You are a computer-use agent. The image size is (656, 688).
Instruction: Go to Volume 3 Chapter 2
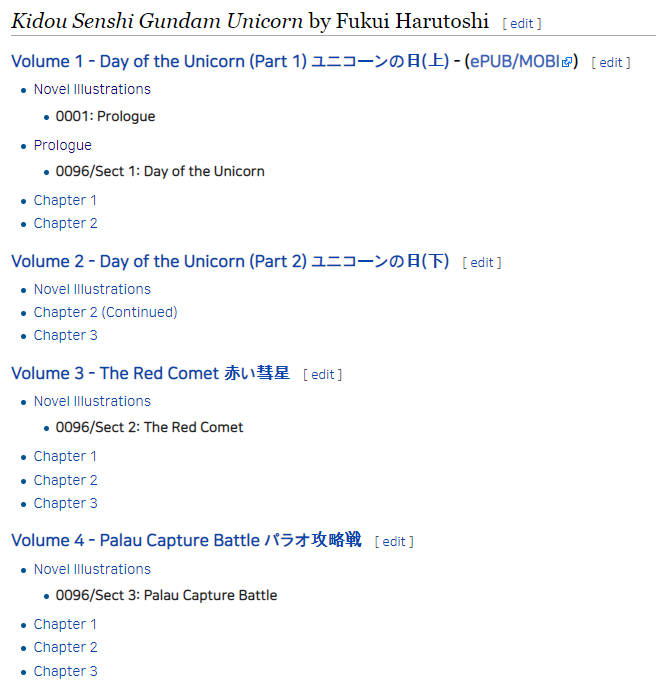(65, 480)
